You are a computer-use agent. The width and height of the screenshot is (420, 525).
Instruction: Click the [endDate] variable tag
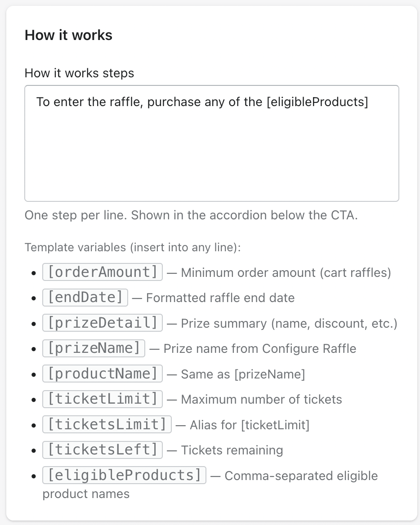tap(85, 297)
